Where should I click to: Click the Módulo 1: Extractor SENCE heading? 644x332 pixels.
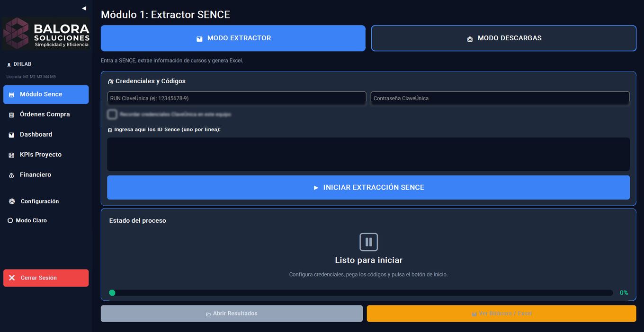(x=166, y=15)
